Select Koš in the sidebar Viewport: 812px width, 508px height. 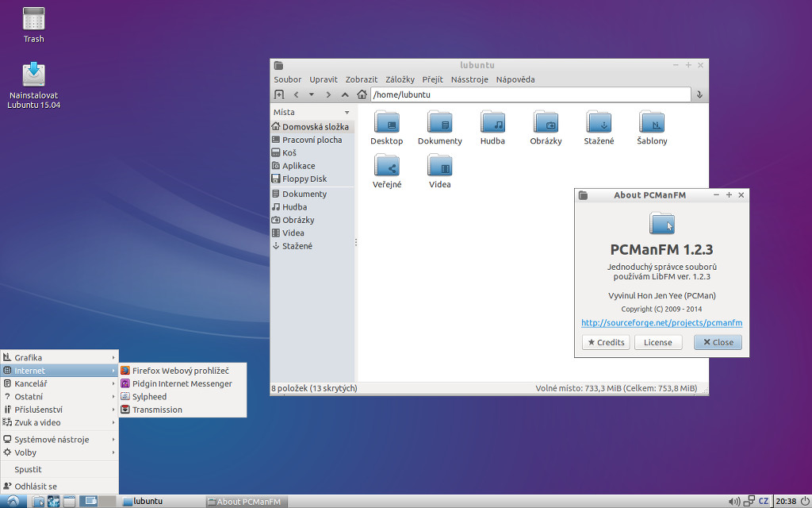coord(312,152)
